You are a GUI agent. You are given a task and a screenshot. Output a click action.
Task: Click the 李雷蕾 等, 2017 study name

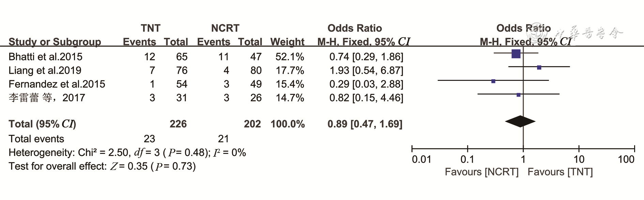[47, 98]
